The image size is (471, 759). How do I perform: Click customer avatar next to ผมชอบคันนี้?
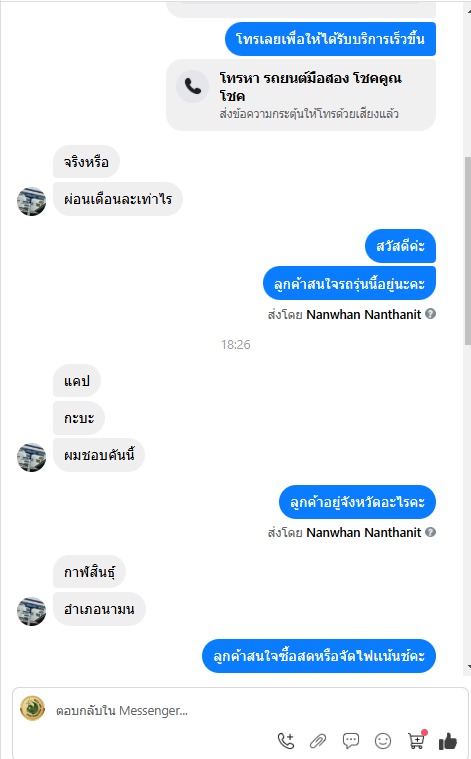point(31,457)
